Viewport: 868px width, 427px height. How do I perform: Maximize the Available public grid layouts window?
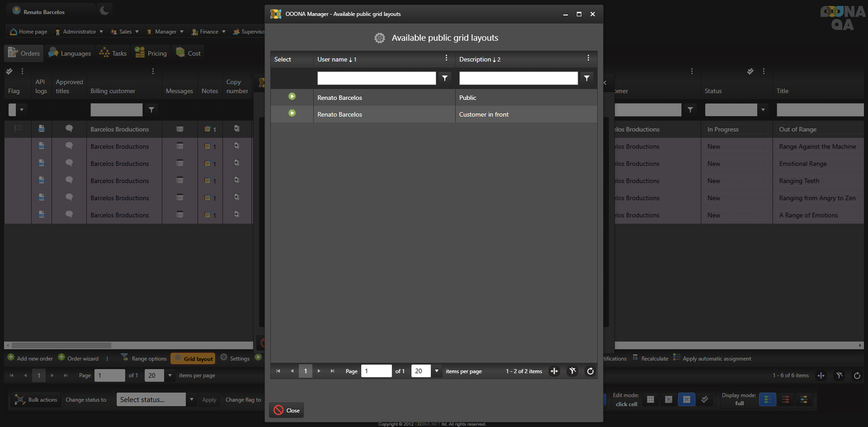click(x=579, y=14)
